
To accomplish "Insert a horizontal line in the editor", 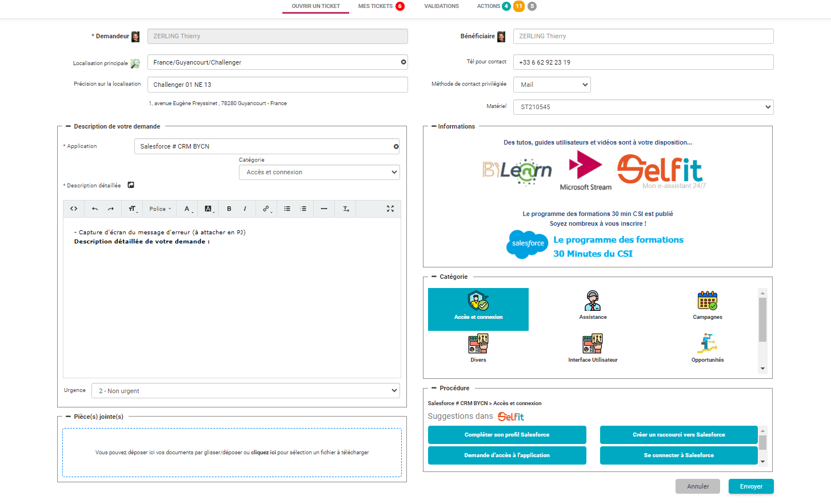I will 324,209.
